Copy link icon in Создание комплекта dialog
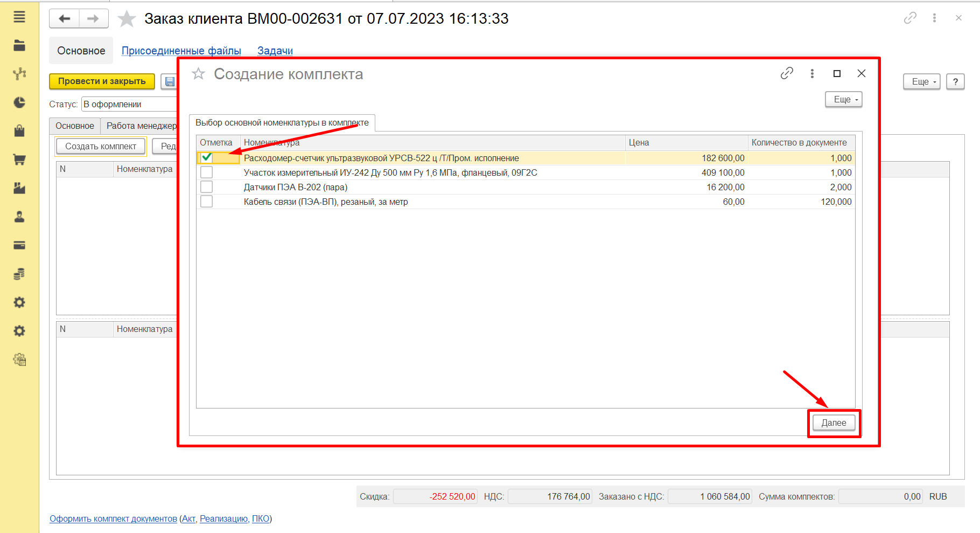The height and width of the screenshot is (533, 980). click(787, 73)
